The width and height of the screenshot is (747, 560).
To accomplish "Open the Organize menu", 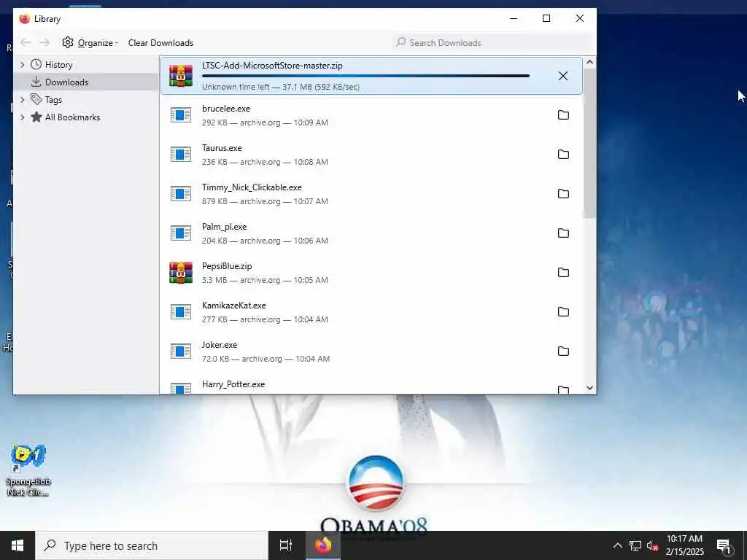I will [90, 43].
